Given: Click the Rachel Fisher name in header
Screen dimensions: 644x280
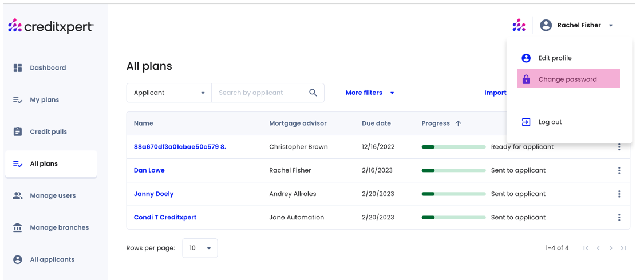Looking at the screenshot, I should tap(579, 25).
